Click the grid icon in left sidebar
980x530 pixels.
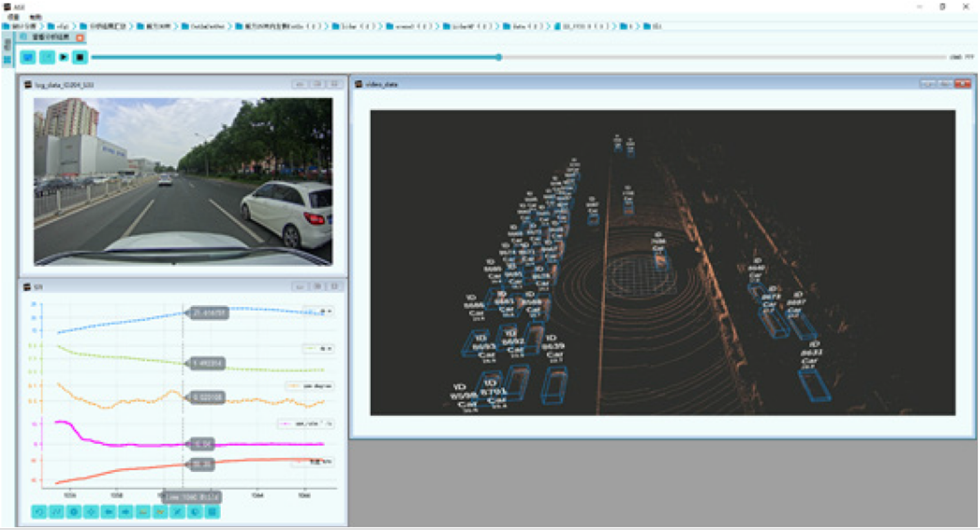coord(7,60)
